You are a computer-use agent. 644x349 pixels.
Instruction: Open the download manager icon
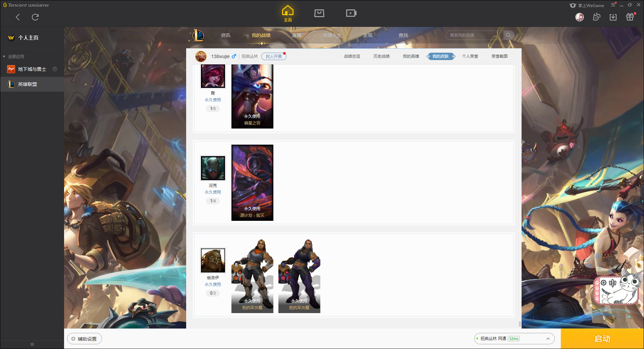point(613,17)
